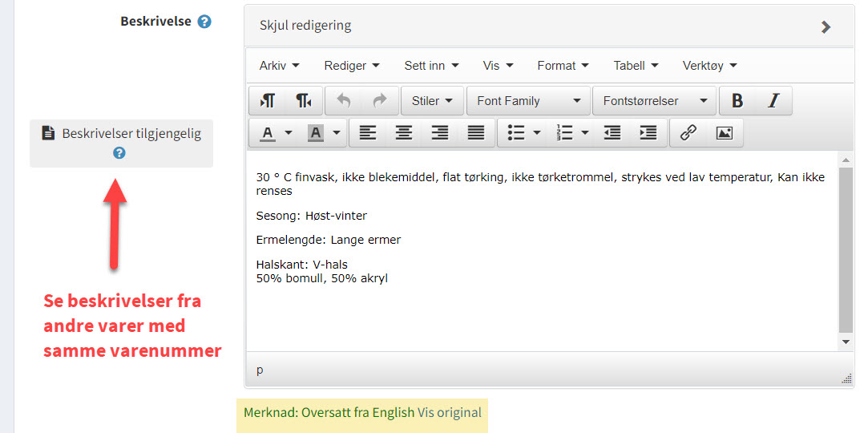Screen dimensions: 868x433
Task: Toggle italic formatting
Action: point(773,101)
